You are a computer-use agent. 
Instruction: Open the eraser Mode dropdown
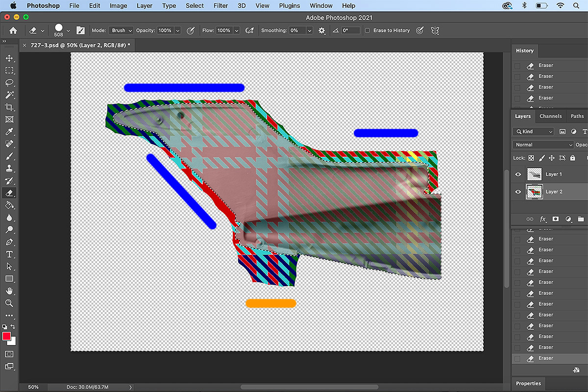(121, 30)
